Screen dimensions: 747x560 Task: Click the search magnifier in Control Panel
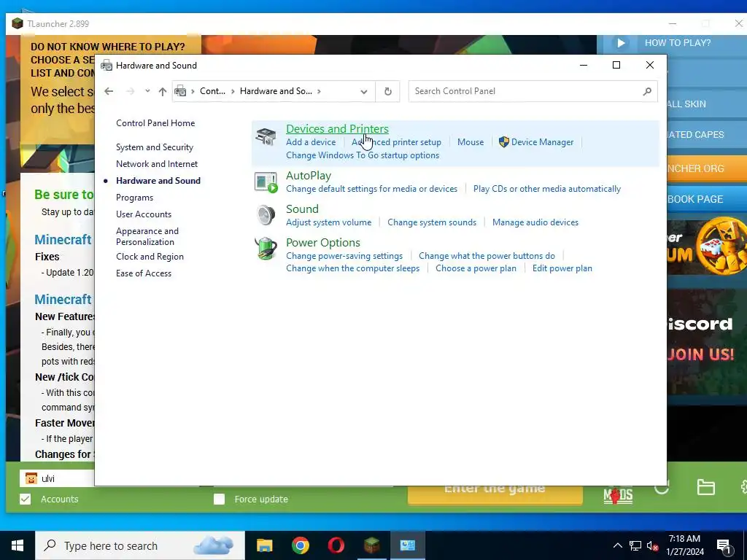646,91
